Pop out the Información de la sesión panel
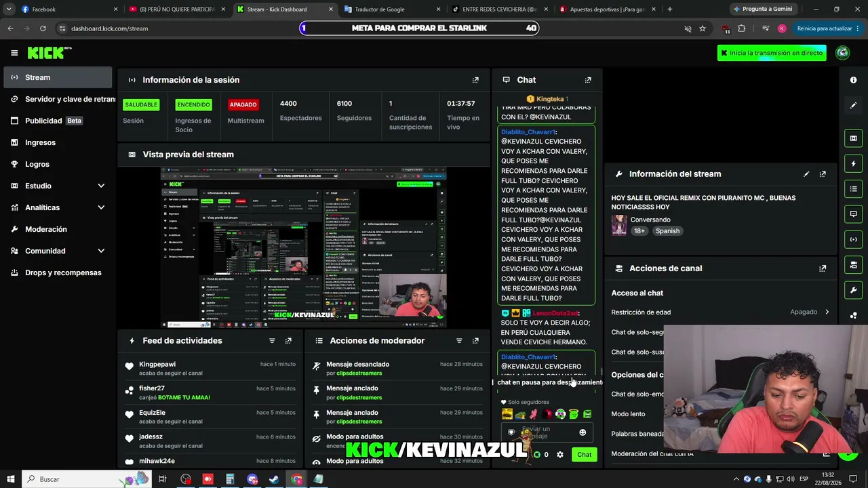Viewport: 868px width, 488px height. click(x=475, y=80)
